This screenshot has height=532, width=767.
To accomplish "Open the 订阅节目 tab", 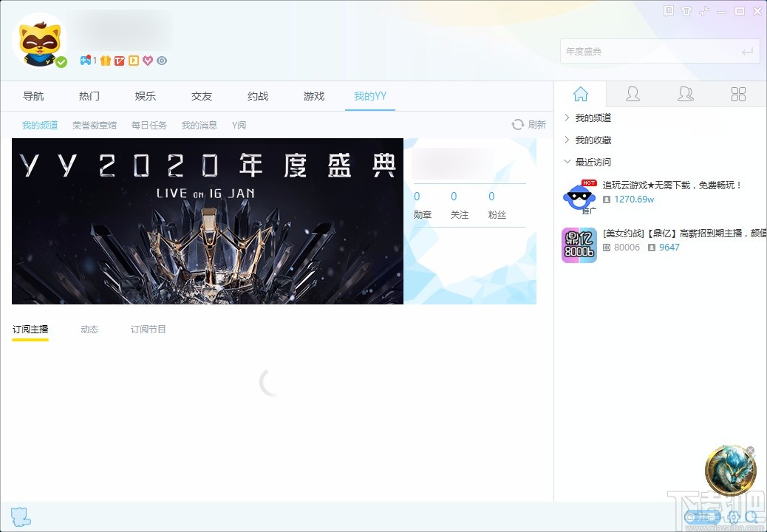I will pos(149,329).
